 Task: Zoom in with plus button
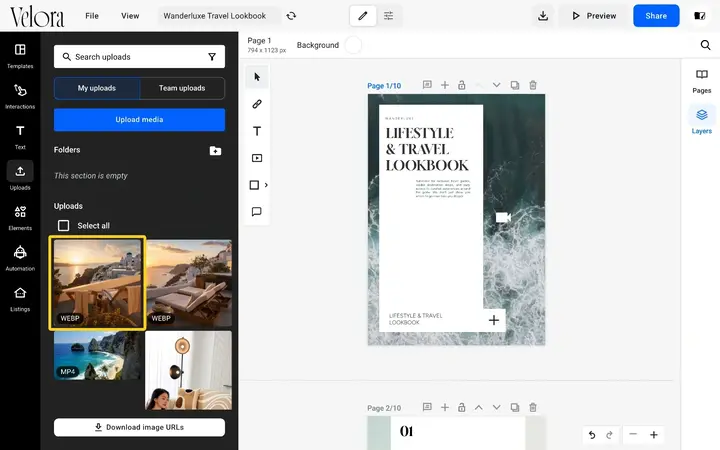tap(654, 434)
